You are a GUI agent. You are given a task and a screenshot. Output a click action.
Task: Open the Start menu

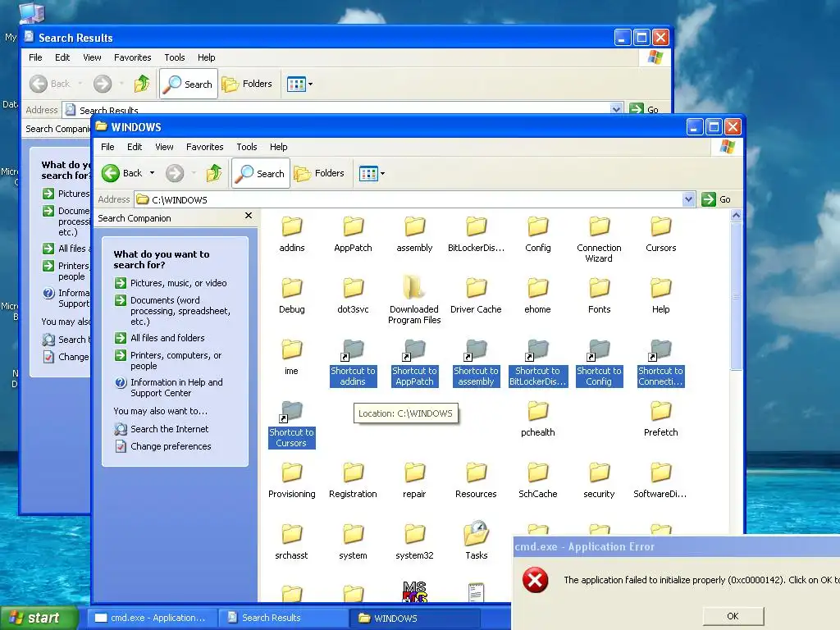coord(39,618)
